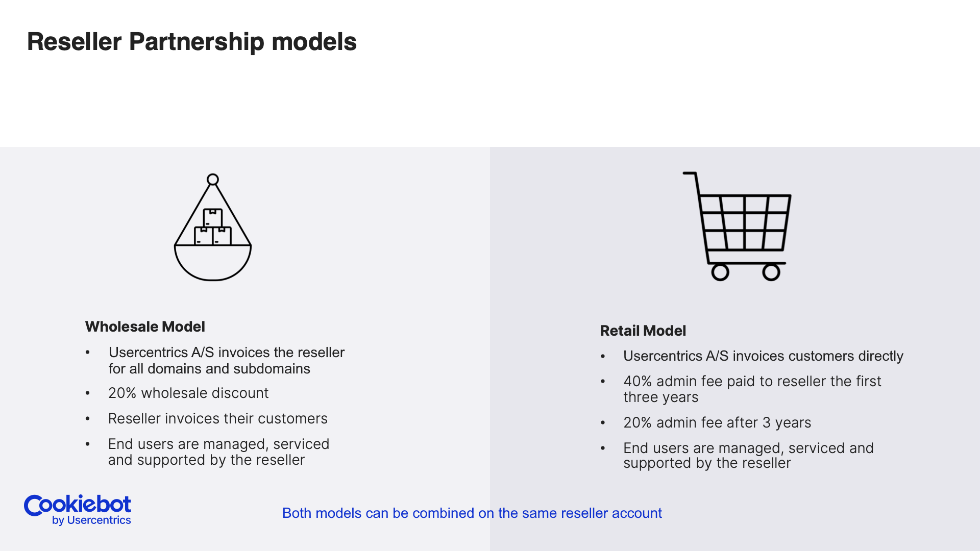Click the 'Retail Model' heading
The image size is (980, 551).
click(x=643, y=331)
